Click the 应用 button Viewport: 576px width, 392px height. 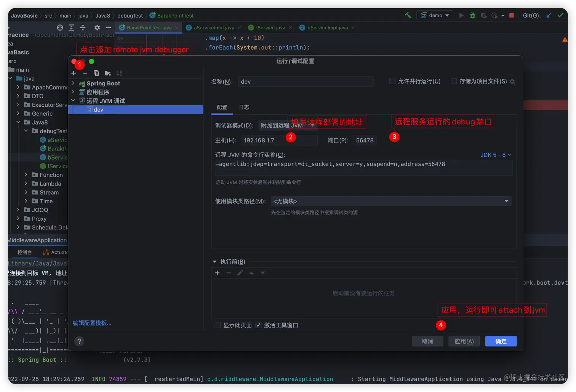point(464,341)
